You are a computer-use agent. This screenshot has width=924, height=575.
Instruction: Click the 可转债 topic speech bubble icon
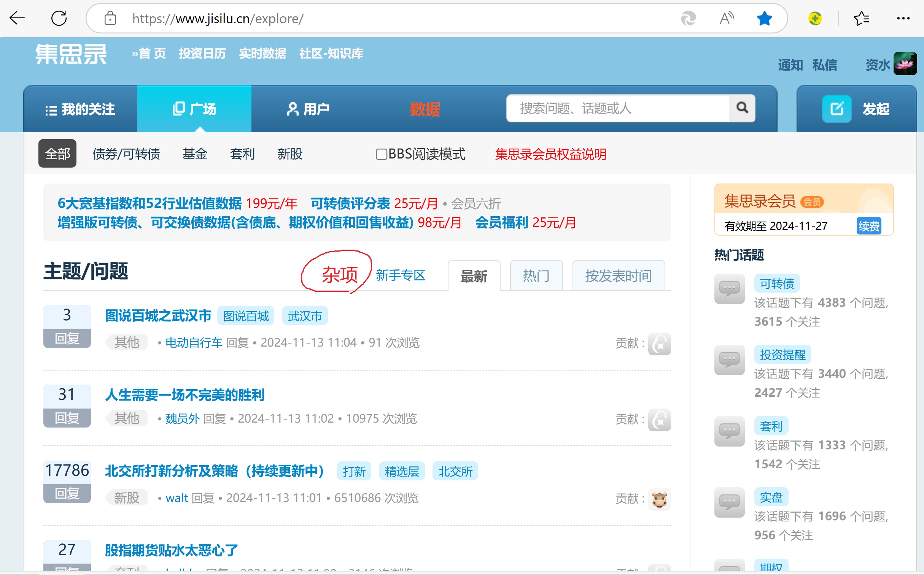(x=729, y=289)
